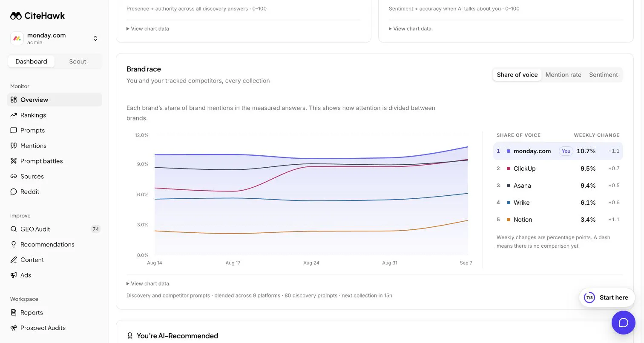Image resolution: width=644 pixels, height=343 pixels.
Task: Open the Ads section
Action: click(x=55, y=275)
